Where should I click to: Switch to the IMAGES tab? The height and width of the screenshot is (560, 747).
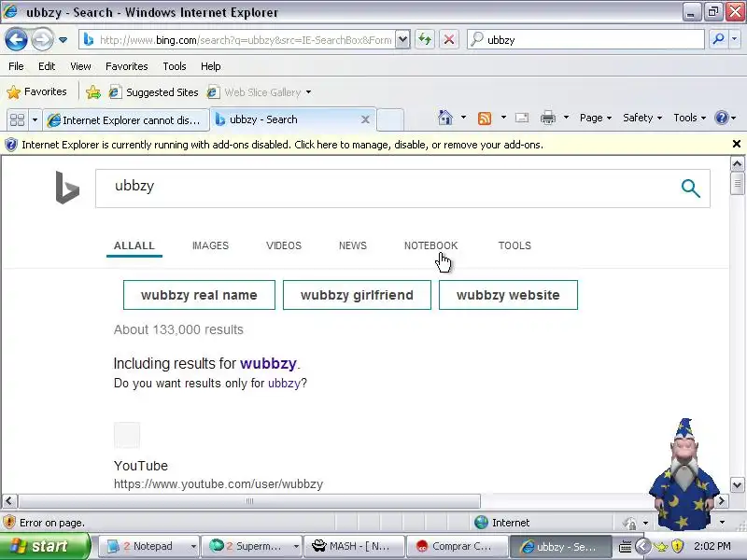click(x=211, y=245)
